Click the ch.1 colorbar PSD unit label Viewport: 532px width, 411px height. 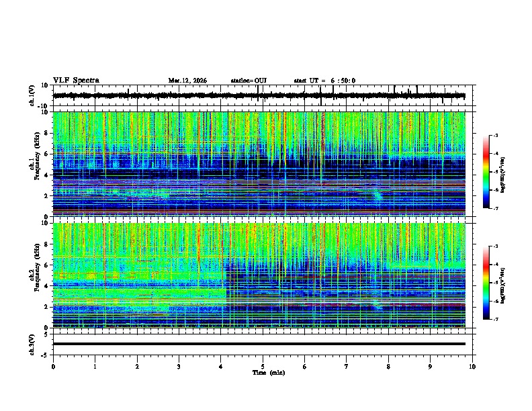pos(503,175)
